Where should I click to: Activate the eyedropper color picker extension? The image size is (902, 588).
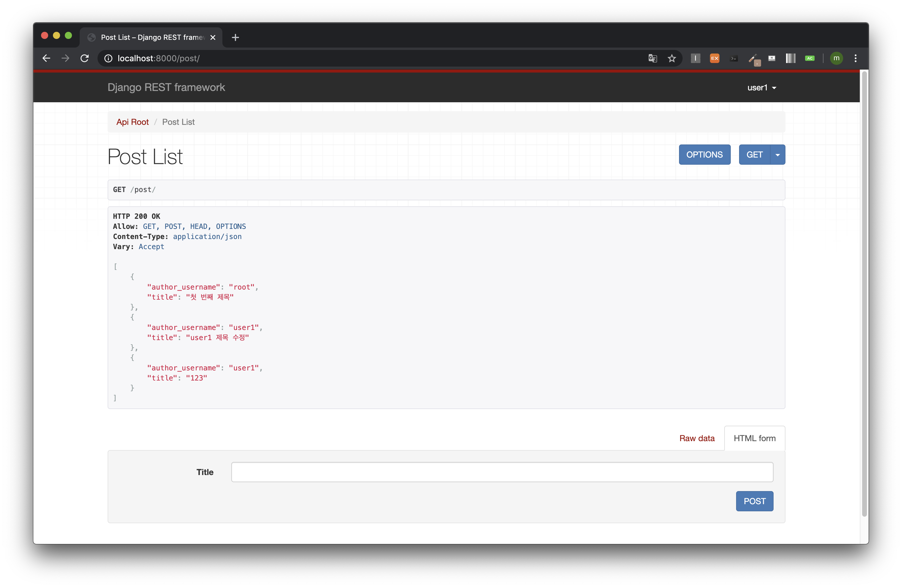point(753,59)
